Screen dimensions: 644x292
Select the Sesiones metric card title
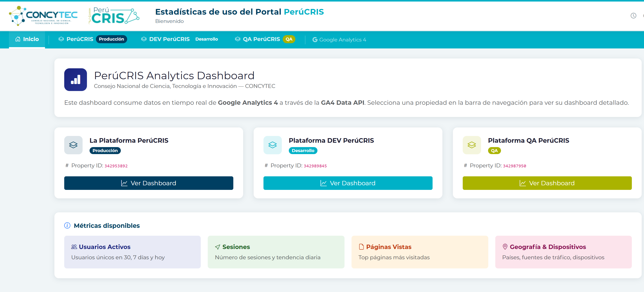(x=236, y=247)
